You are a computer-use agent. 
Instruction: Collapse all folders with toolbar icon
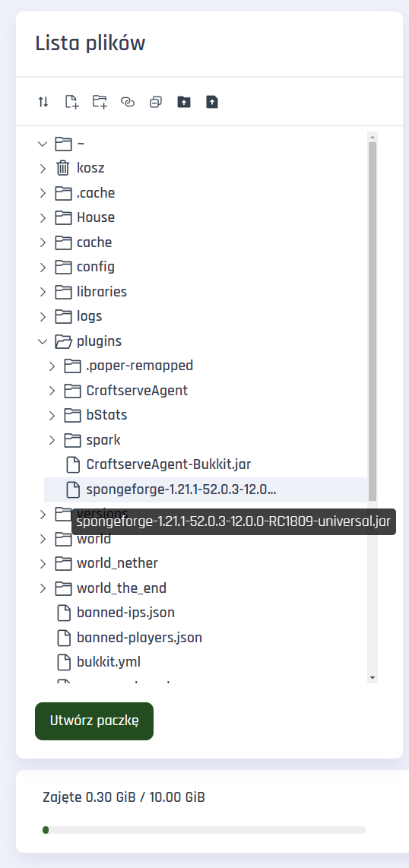coord(156,102)
